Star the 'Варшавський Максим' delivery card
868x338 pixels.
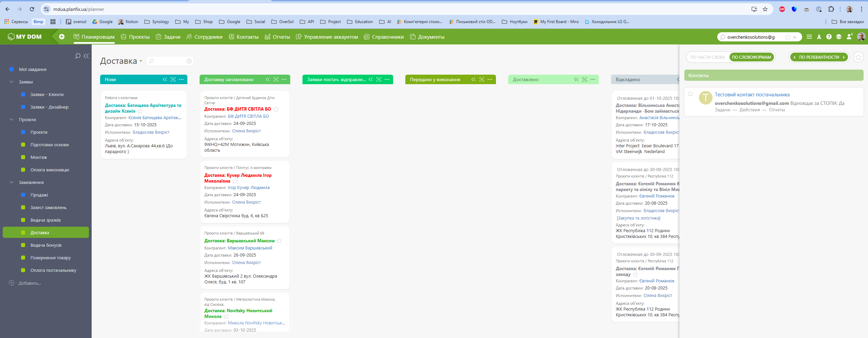coord(279,241)
